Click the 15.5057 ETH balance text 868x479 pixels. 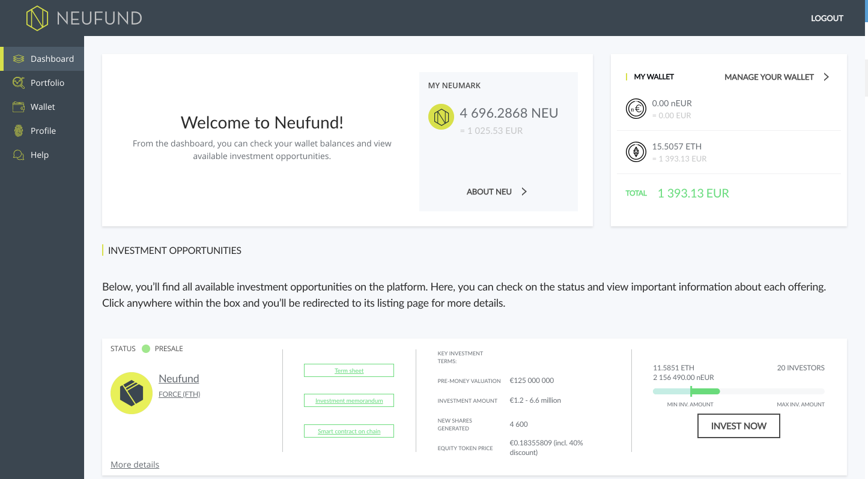(x=676, y=146)
